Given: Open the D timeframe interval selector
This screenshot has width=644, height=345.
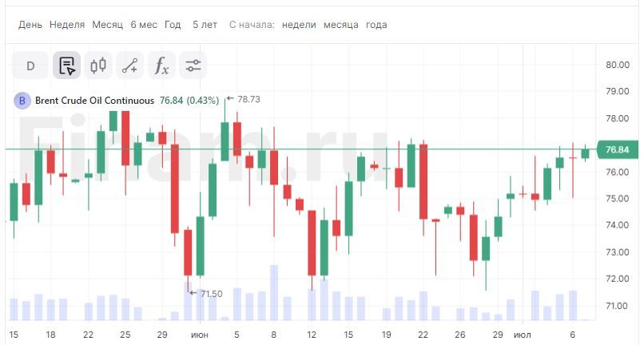Looking at the screenshot, I should [x=30, y=65].
